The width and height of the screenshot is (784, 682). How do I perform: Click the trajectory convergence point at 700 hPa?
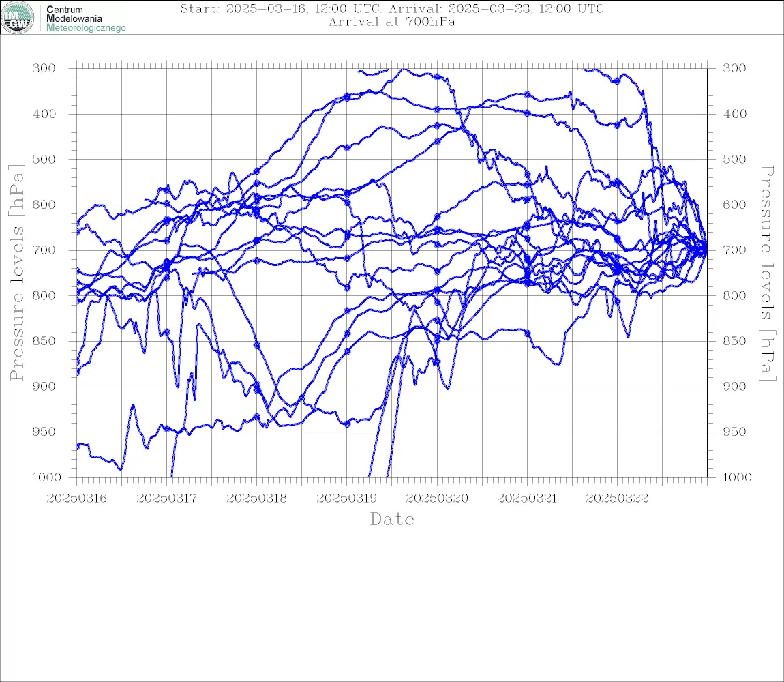click(706, 250)
